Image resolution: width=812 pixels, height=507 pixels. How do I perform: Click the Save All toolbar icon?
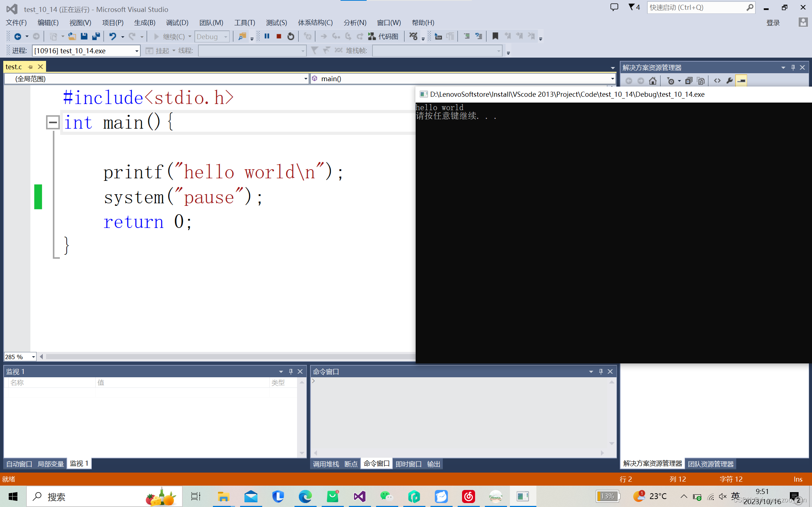[96, 36]
